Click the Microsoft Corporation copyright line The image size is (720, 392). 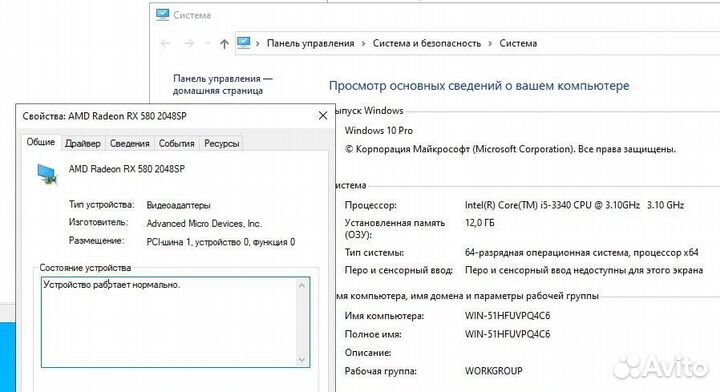coord(510,149)
